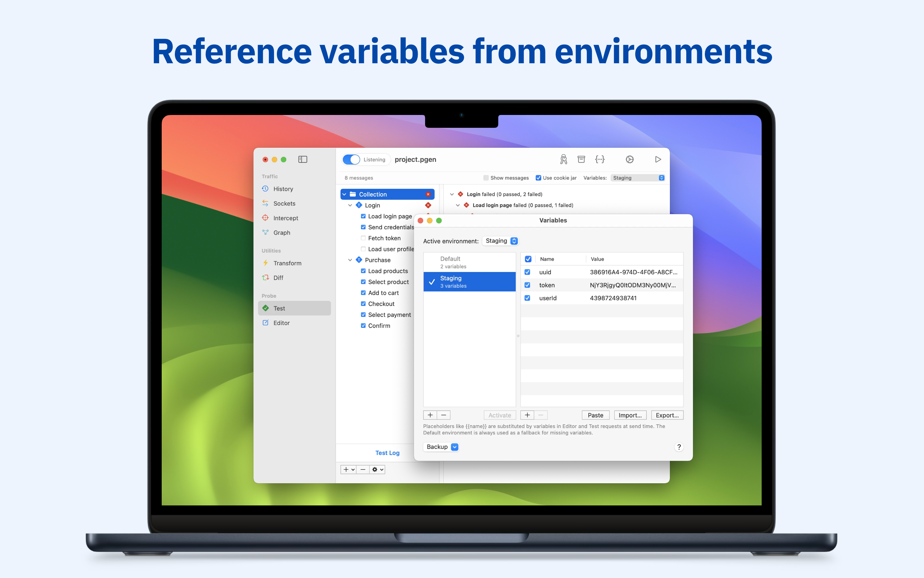Toggle the header checkbox for all variables
The width and height of the screenshot is (924, 578).
[x=528, y=259]
